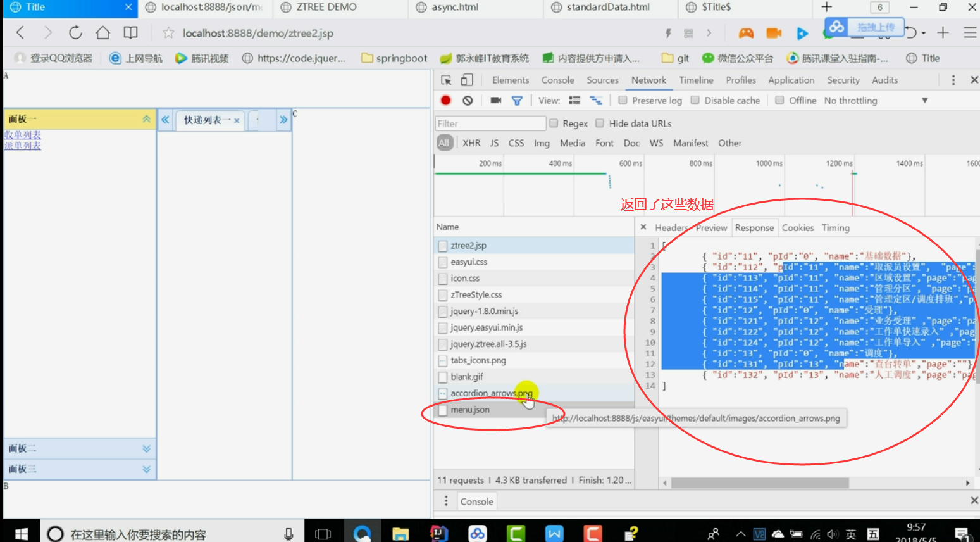Switch to the Sources panel

(x=602, y=80)
